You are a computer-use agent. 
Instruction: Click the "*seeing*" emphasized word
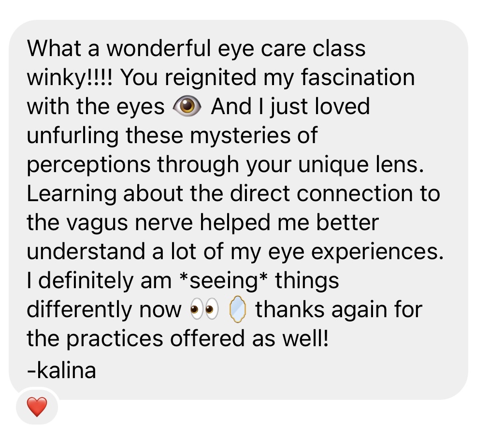coord(224,281)
